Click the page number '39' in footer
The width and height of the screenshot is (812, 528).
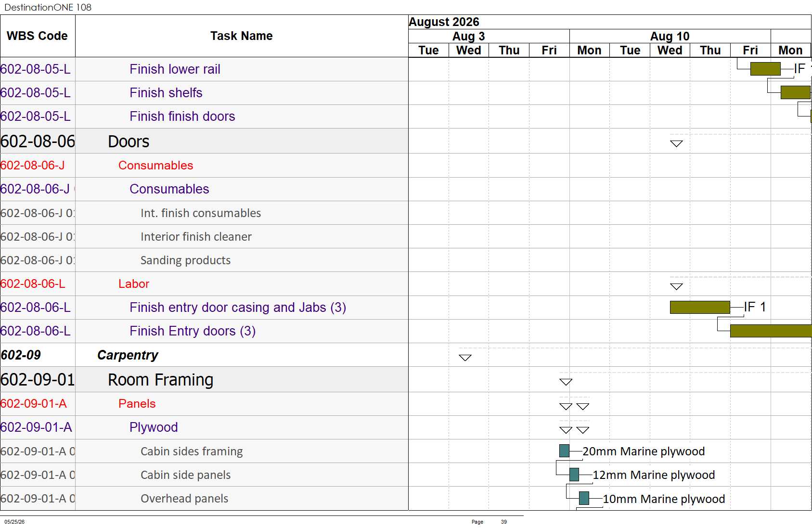pyautogui.click(x=504, y=522)
